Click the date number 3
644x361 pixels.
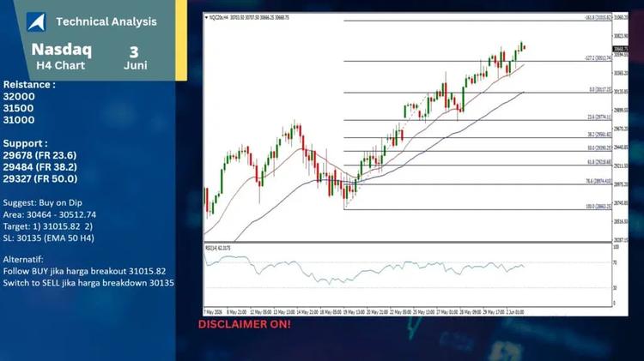click(x=134, y=52)
